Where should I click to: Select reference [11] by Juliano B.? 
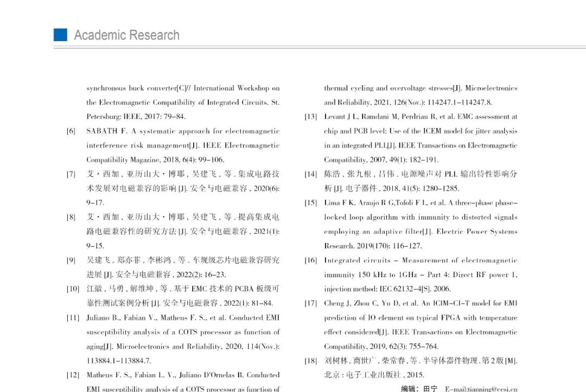point(73,318)
